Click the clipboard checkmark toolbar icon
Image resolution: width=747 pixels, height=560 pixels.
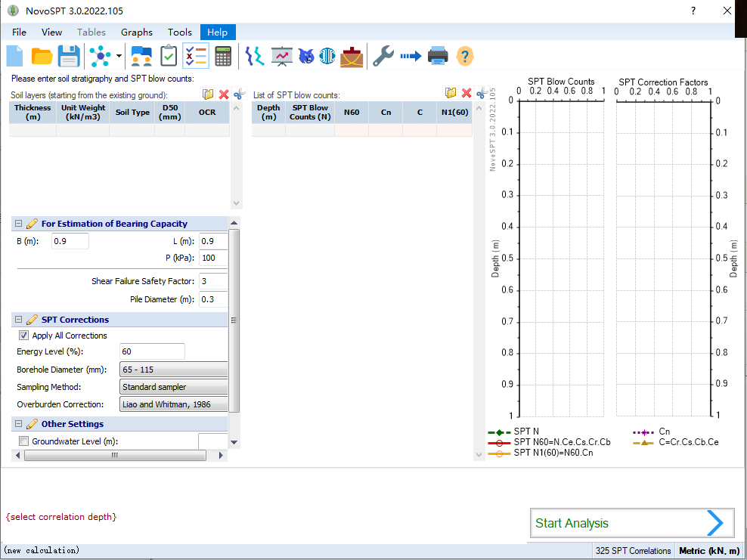169,56
